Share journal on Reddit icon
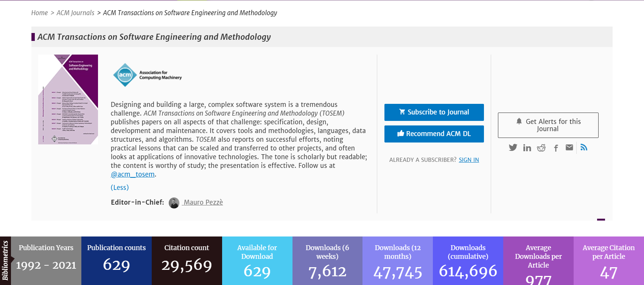This screenshot has height=285, width=644. click(x=541, y=148)
